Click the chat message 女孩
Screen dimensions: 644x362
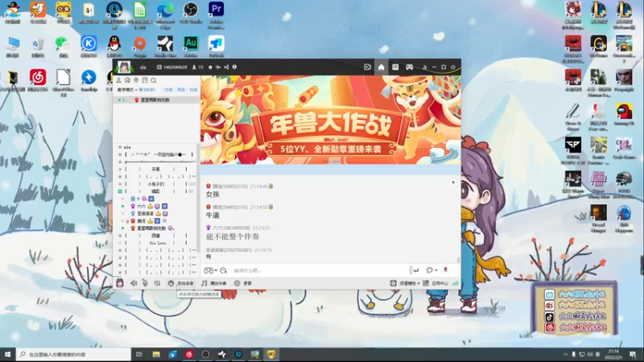point(213,194)
